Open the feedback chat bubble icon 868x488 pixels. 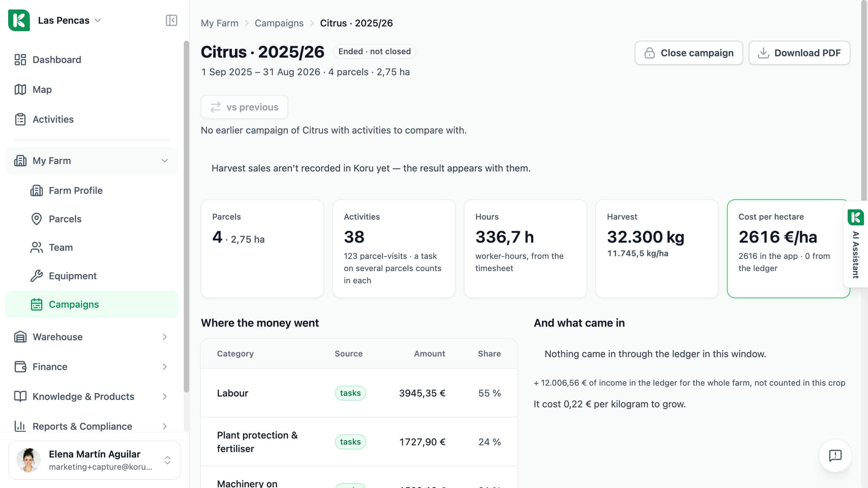point(835,455)
